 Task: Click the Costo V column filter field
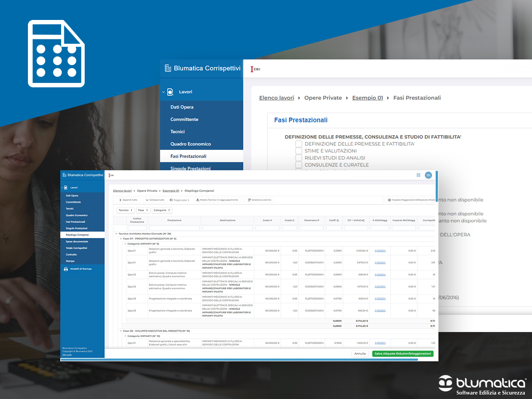[x=267, y=228]
